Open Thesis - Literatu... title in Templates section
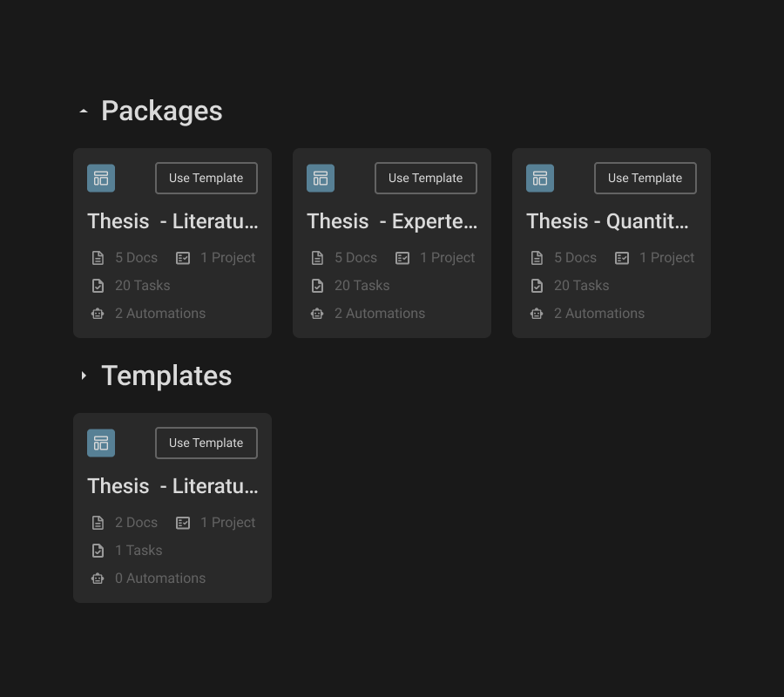 click(x=172, y=486)
